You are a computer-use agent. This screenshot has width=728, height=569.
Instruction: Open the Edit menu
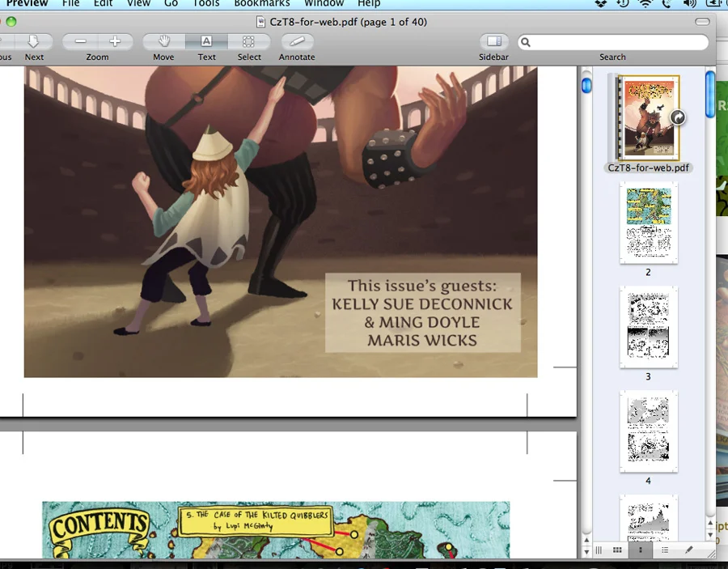(103, 3)
